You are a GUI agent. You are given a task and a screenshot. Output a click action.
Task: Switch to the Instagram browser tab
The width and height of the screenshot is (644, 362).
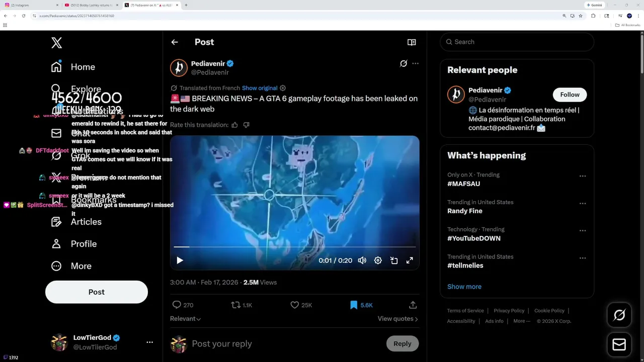30,5
